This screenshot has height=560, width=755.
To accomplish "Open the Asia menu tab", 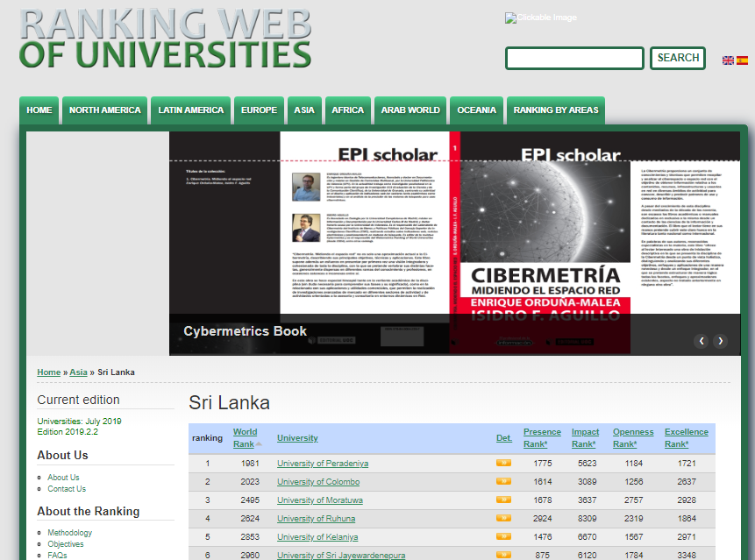I will tap(304, 110).
